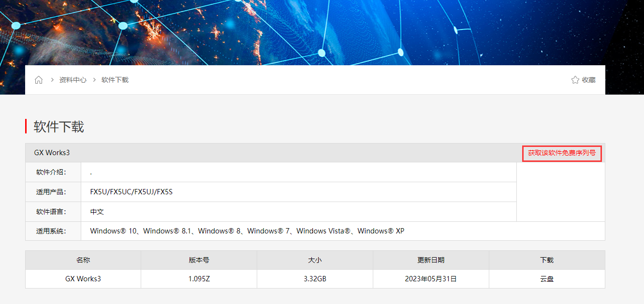Viewport: 644px width, 304px height.
Task: Select GX Works3 name cell in table
Action: 83,279
